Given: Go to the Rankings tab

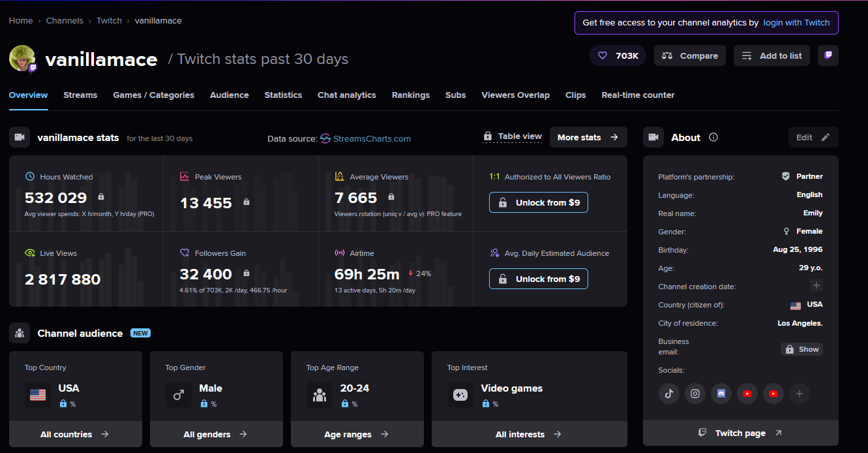Looking at the screenshot, I should click(x=410, y=95).
